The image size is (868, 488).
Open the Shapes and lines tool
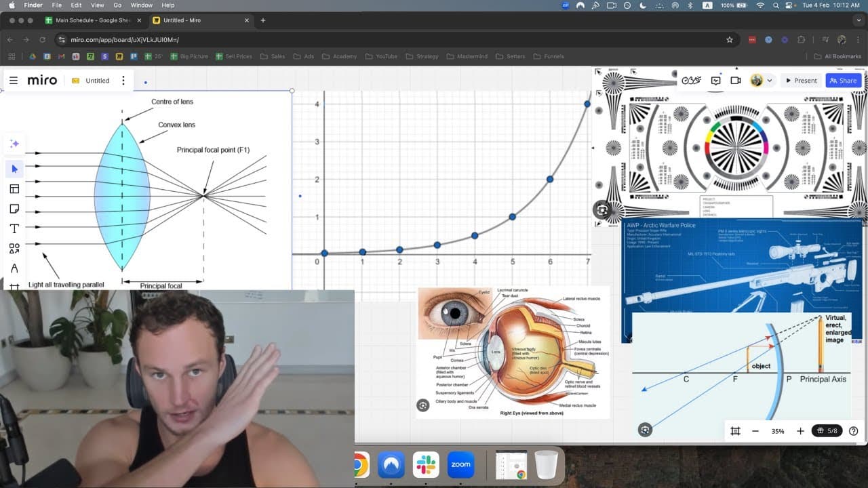14,249
